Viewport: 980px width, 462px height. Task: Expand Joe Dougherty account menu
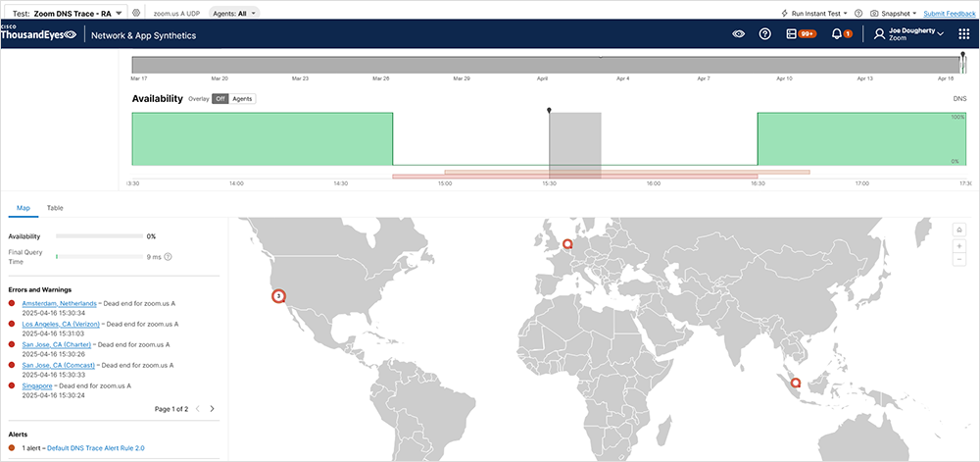(x=913, y=34)
